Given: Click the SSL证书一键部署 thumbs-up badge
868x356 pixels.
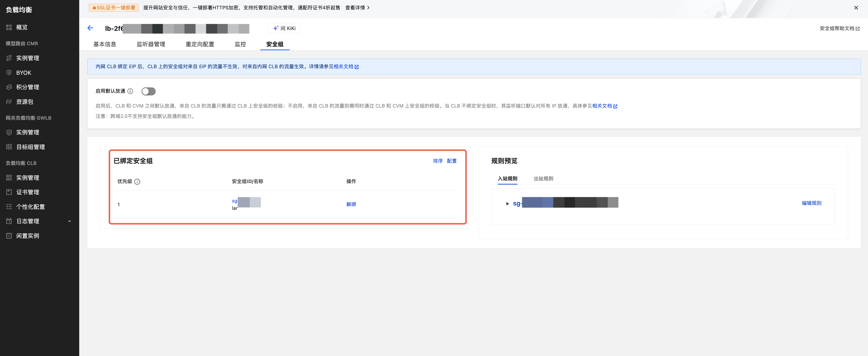Looking at the screenshot, I should [114, 7].
